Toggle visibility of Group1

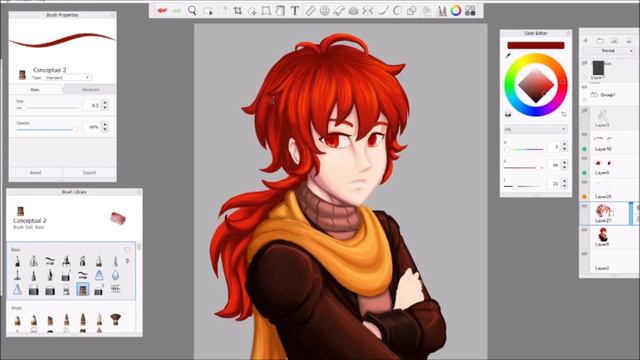tap(584, 87)
